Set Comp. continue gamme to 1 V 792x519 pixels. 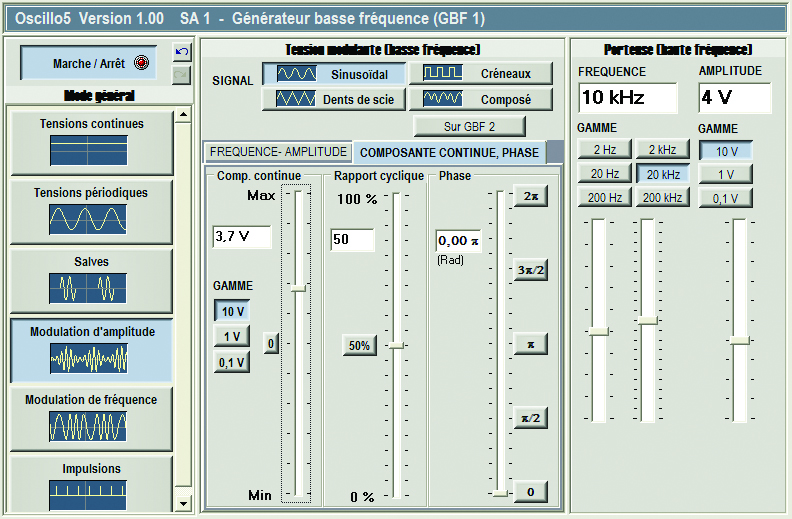232,337
